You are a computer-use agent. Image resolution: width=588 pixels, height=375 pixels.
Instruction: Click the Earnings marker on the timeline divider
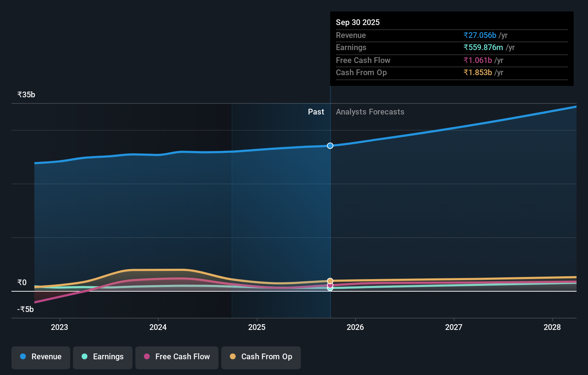tap(330, 288)
